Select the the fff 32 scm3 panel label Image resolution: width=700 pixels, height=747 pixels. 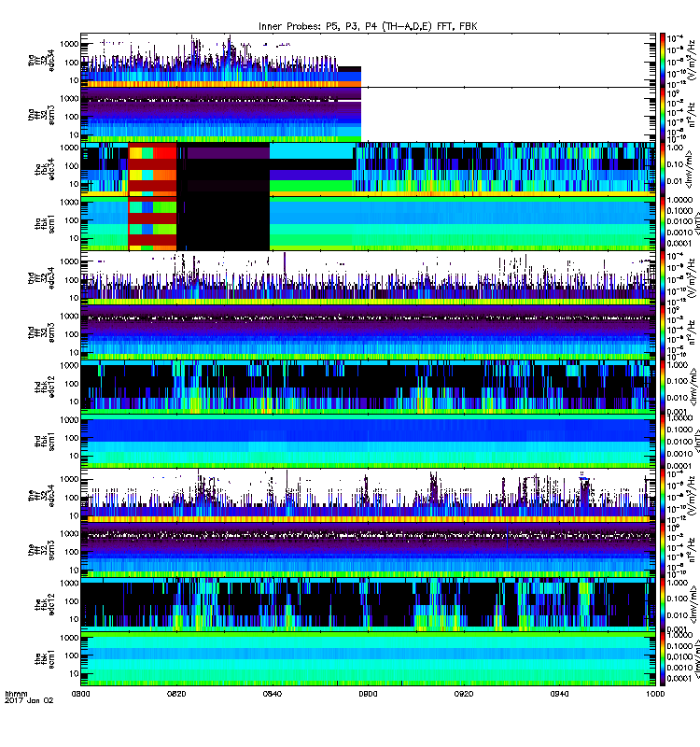coord(41,551)
